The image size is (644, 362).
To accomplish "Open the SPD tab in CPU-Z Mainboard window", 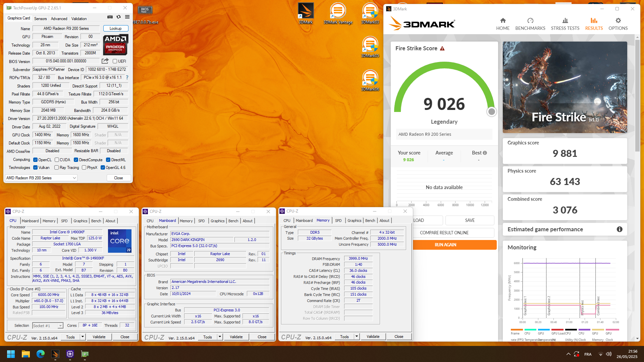I will tap(201, 221).
